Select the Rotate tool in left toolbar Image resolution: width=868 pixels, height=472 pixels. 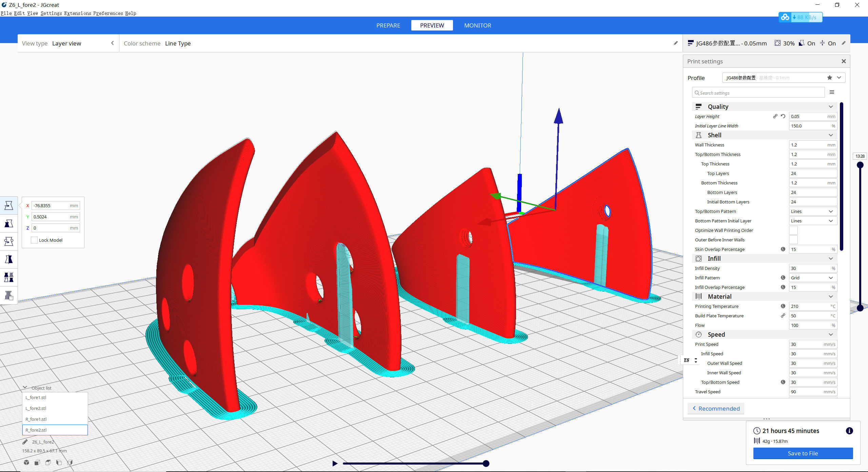9,241
